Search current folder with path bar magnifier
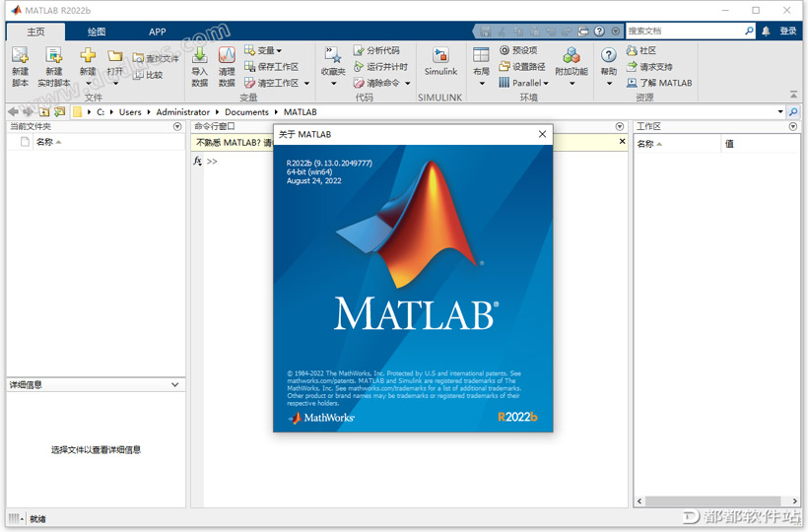This screenshot has height=532, width=808. tap(793, 111)
